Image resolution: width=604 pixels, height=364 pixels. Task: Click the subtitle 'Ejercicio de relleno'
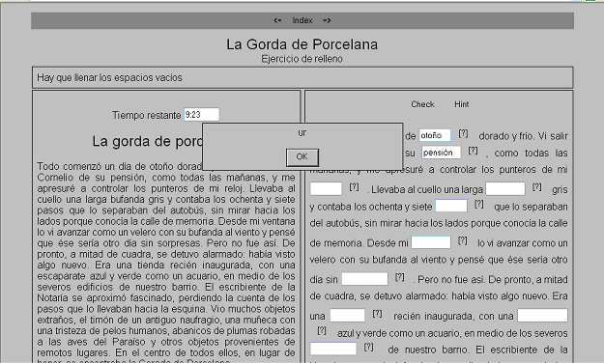click(x=302, y=59)
